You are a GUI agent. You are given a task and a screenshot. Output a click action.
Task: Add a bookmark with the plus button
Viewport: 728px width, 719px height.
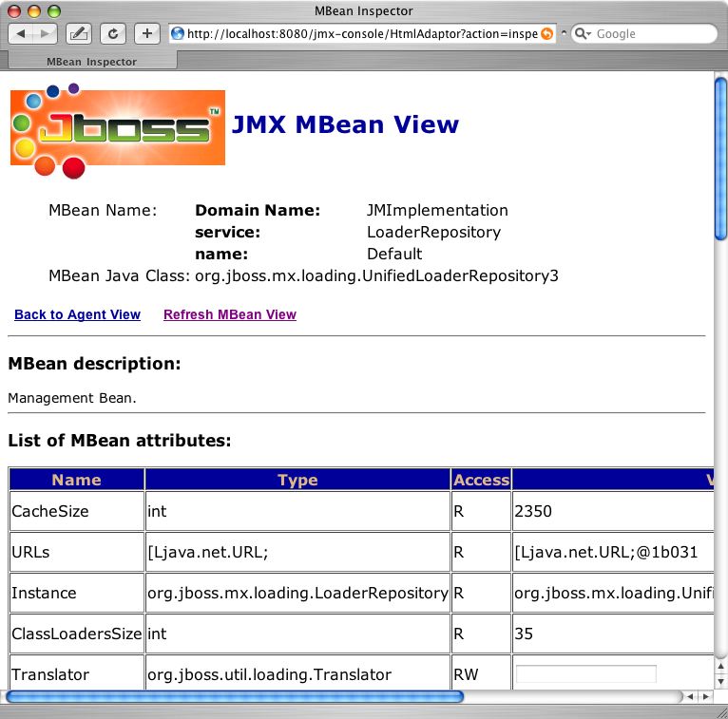coord(146,34)
